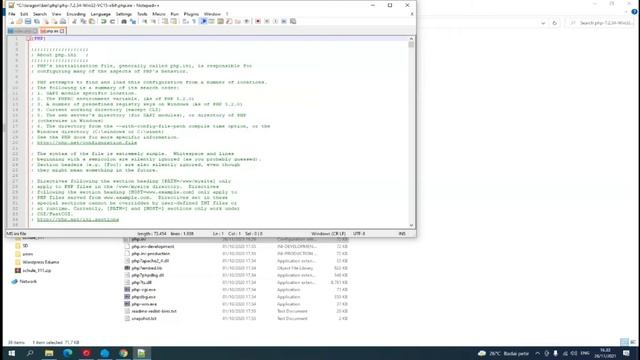
Task: Click the Print toolbar icon
Action: coord(63,21)
